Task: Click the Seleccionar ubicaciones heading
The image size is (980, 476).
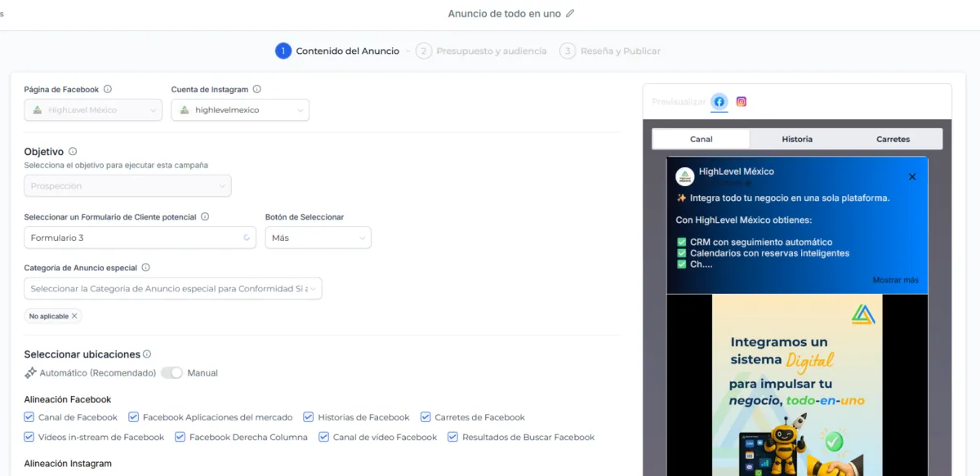Action: click(x=82, y=354)
